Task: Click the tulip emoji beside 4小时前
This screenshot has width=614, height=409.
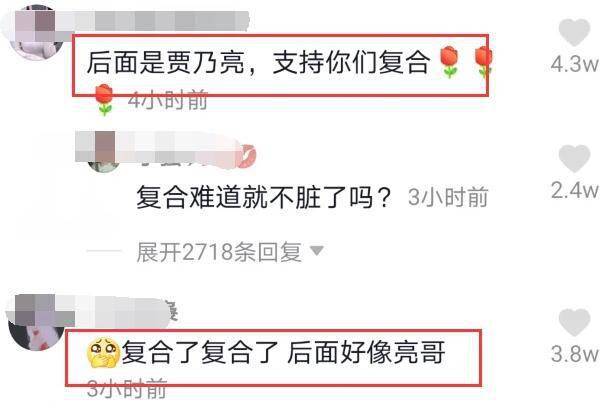Action: 104,100
